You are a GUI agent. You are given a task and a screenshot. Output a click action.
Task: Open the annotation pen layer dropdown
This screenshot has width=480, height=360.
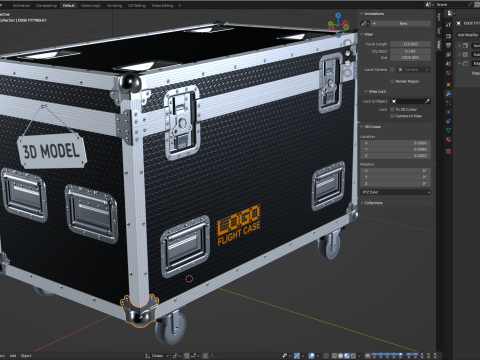coord(365,23)
